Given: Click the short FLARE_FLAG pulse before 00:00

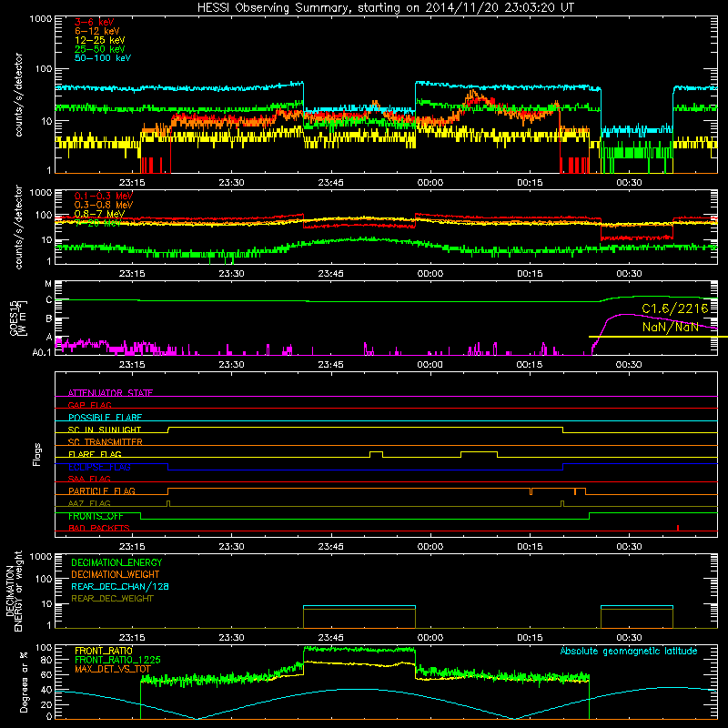Looking at the screenshot, I should [376, 454].
